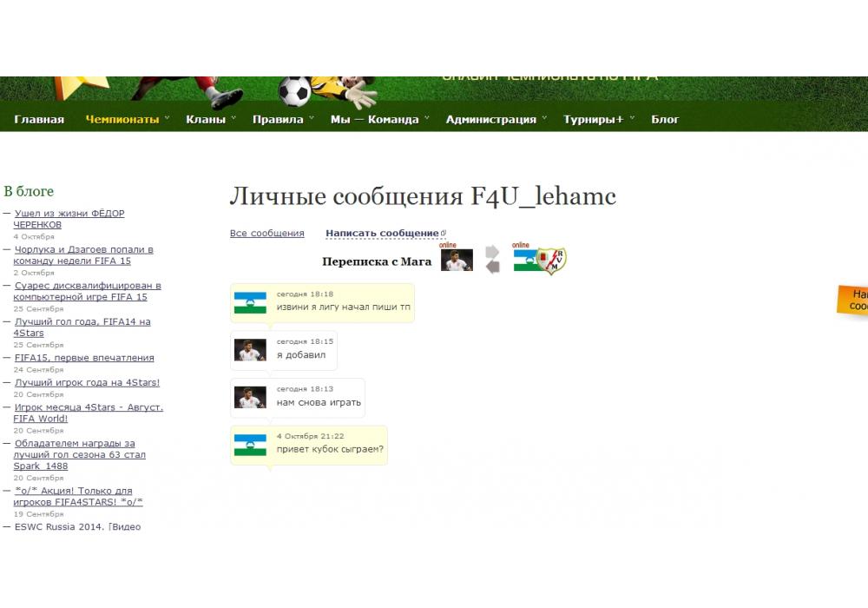Image resolution: width=868 pixels, height=608 pixels.
Task: Open the Правила dropdown menu
Action: coord(278,120)
